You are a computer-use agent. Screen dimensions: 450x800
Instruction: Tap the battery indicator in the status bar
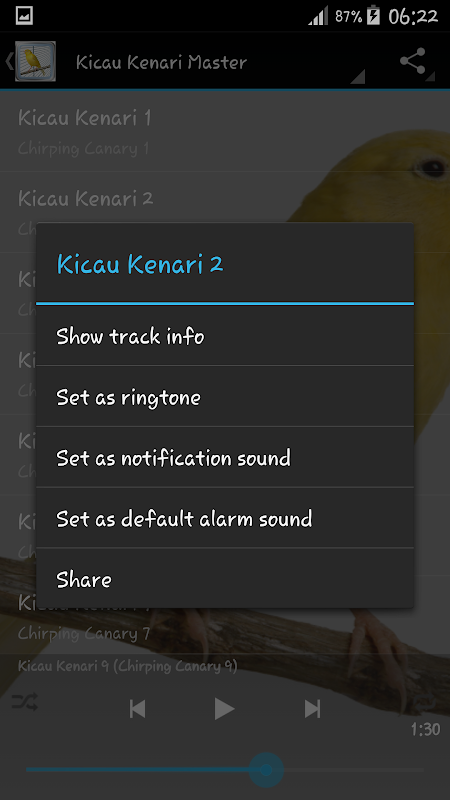(x=373, y=16)
